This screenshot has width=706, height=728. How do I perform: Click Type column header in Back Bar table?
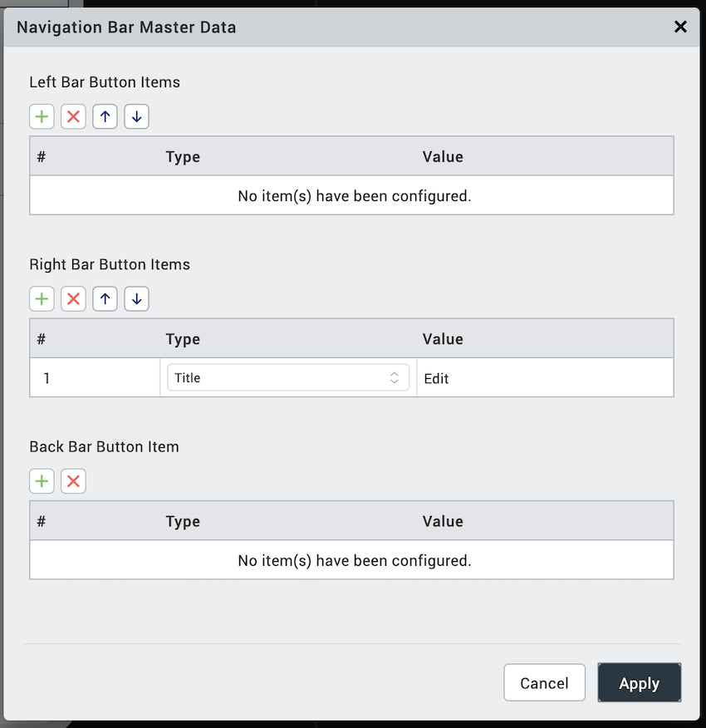point(183,521)
